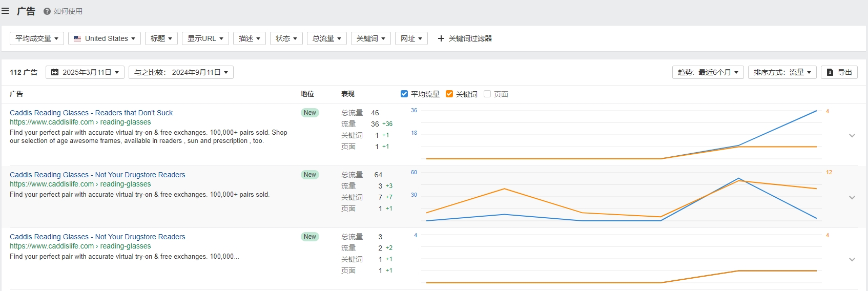Click the 表现 column header
The height and width of the screenshot is (291, 868).
point(348,94)
